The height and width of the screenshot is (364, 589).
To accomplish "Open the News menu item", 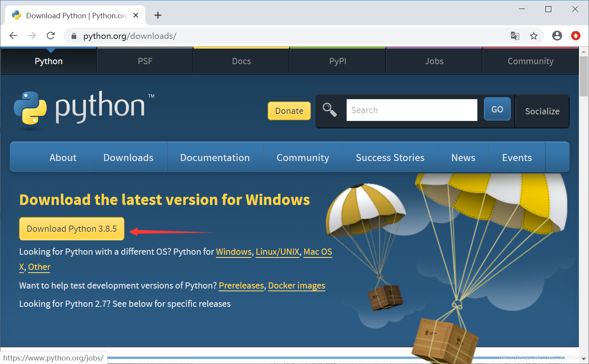I will coord(463,157).
